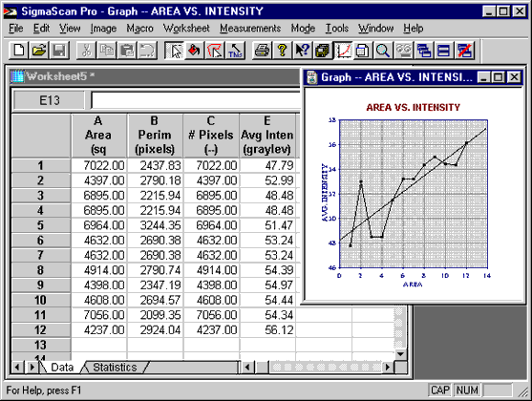Viewport: 532px width, 401px height.
Task: Click Perim cell 3244.35
Action: (x=156, y=225)
